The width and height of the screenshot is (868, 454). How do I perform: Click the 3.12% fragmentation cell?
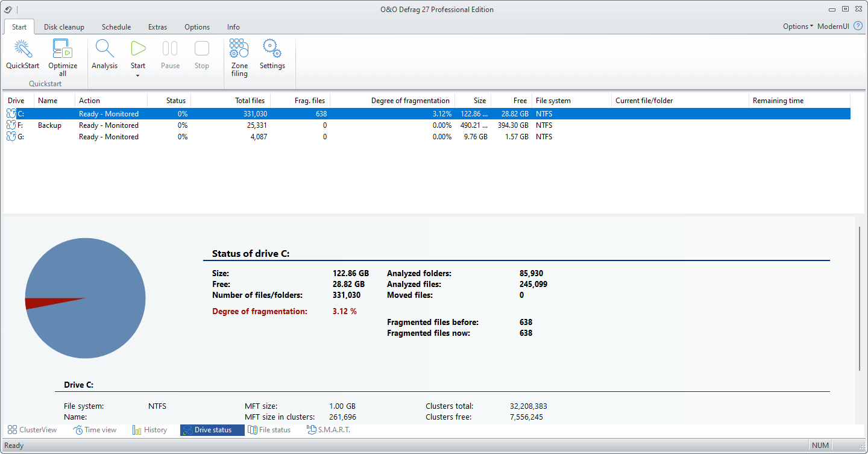[x=441, y=113]
